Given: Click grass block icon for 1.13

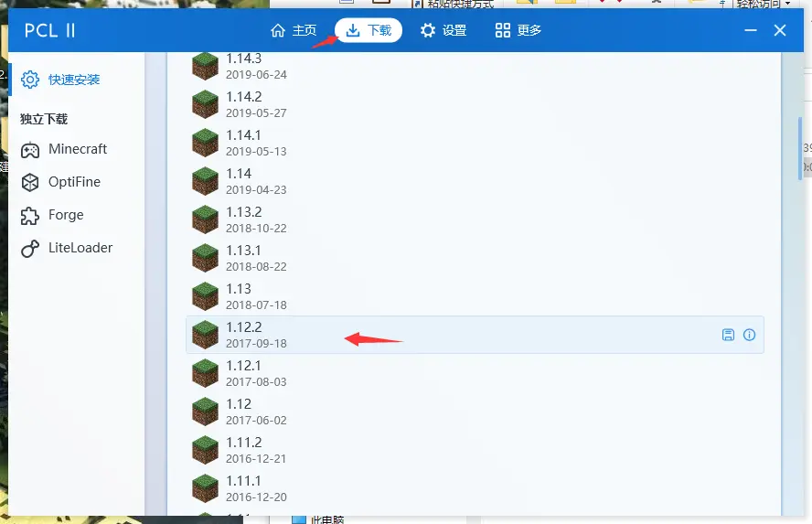Looking at the screenshot, I should pos(205,296).
